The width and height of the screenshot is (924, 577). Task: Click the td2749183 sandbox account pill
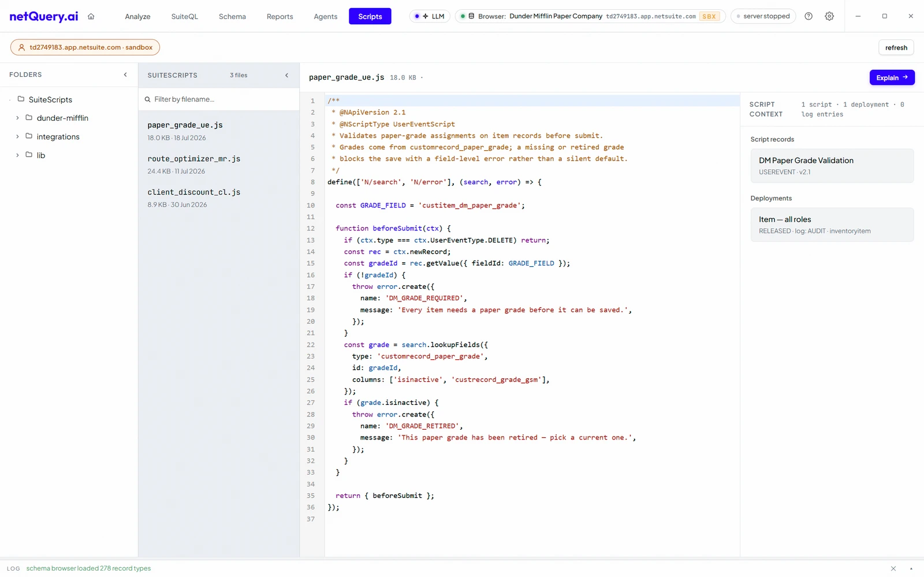pos(85,47)
